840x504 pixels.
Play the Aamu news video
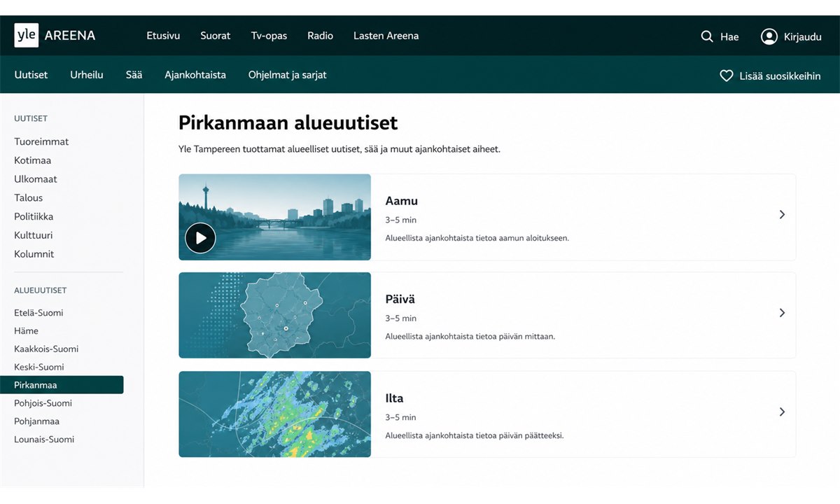tap(200, 238)
